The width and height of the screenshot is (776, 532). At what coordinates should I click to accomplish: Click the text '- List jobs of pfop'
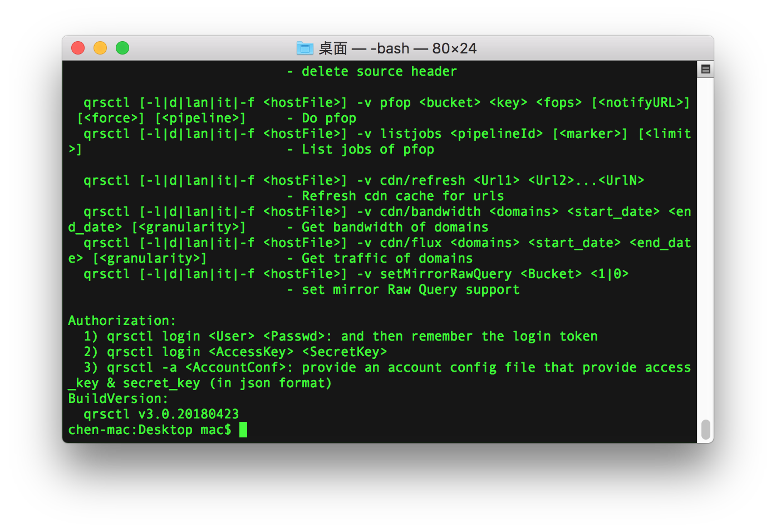[x=361, y=149]
